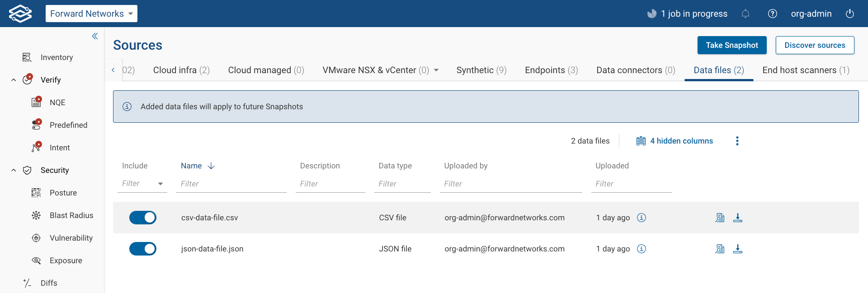Download the csv-data-file.csv file
This screenshot has height=293, width=868.
click(x=738, y=218)
